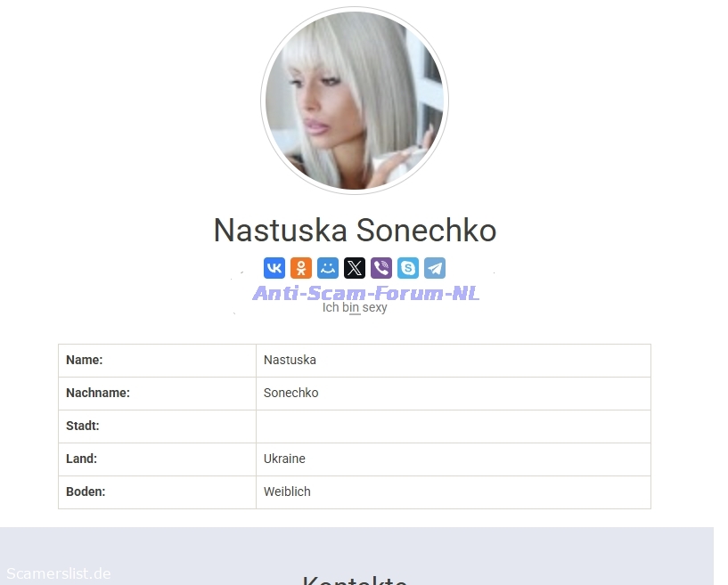This screenshot has width=728, height=585.
Task: Open the Viber phone icon
Action: 381,268
